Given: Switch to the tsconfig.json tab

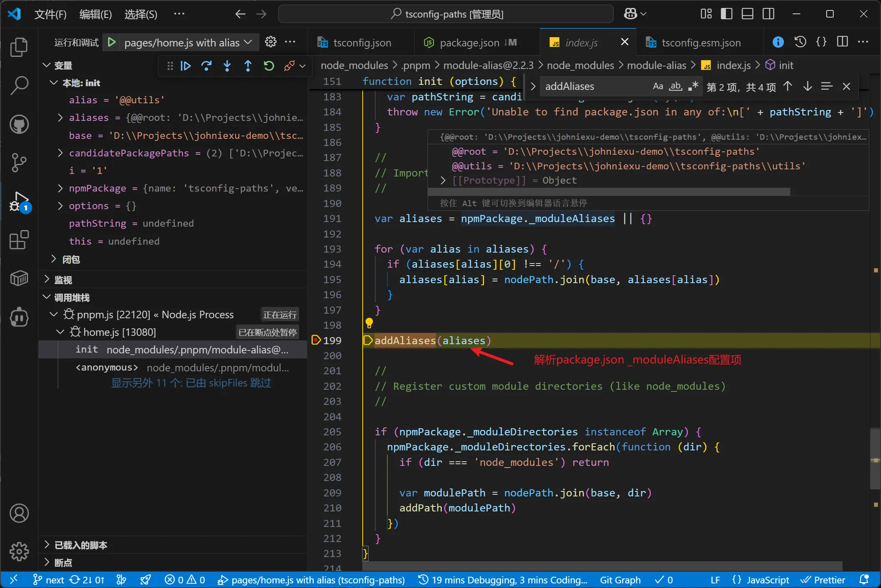Looking at the screenshot, I should pos(361,43).
